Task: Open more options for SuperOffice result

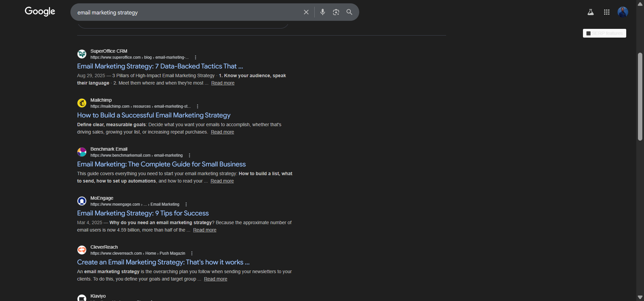Action: (196, 57)
